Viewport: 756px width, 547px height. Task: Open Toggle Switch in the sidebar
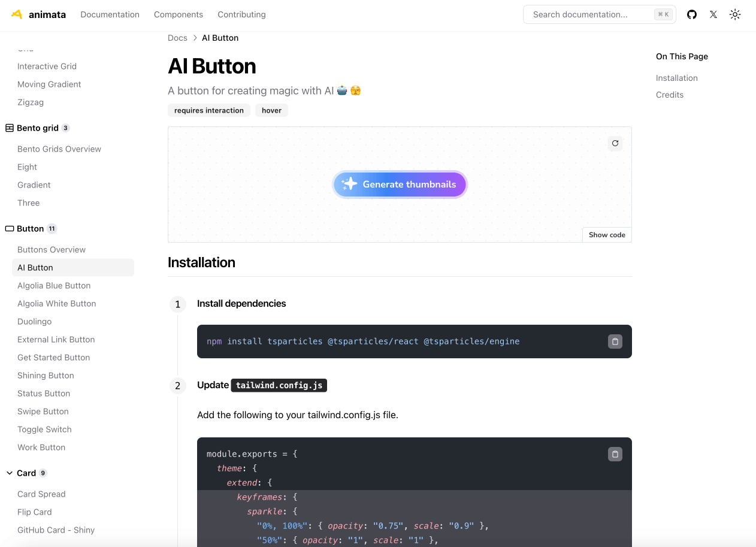click(x=44, y=430)
